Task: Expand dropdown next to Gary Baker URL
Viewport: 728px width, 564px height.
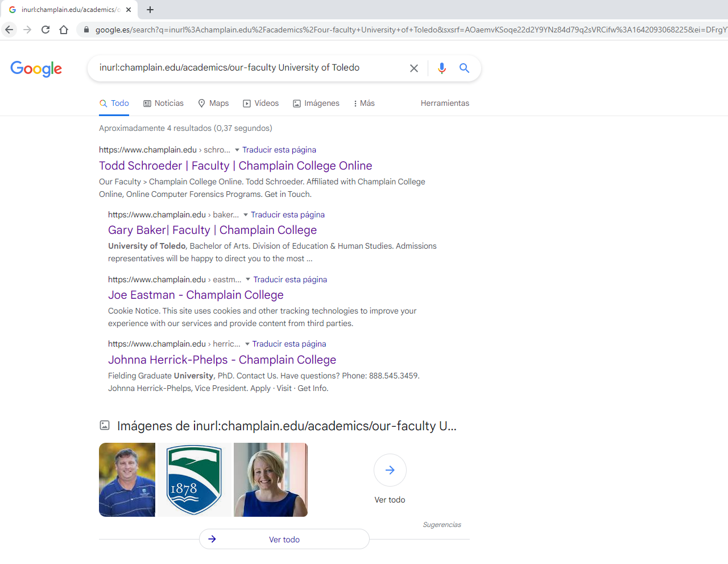Action: pos(246,215)
